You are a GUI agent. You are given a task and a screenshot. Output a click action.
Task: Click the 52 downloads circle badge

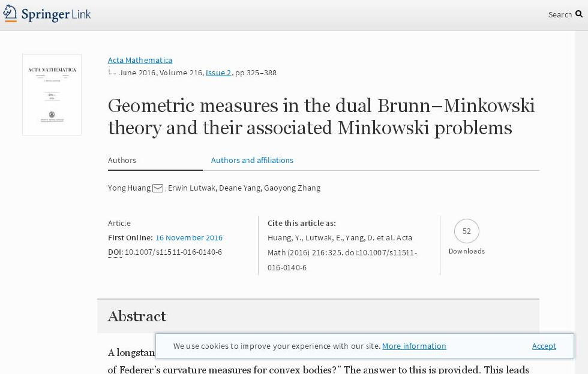pos(467,231)
